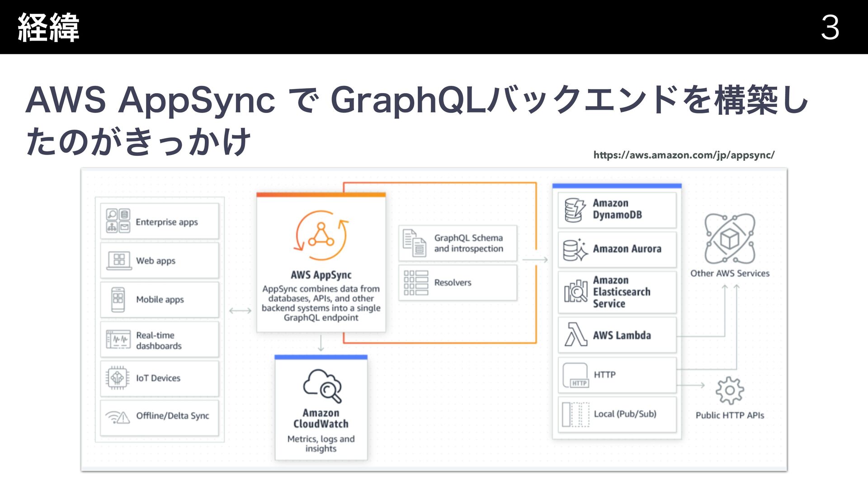This screenshot has width=868, height=488.
Task: Click the Amazon CloudWatch cloud magnifier icon
Action: click(322, 385)
